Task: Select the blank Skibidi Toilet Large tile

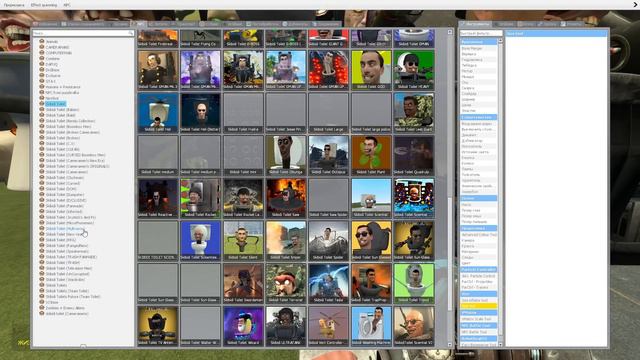Action: click(329, 113)
